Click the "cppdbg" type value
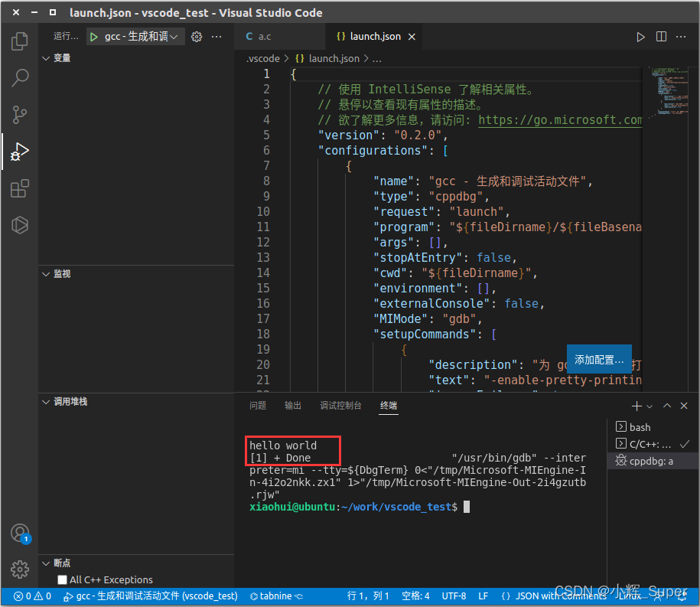This screenshot has height=607, width=700. pyautogui.click(x=456, y=197)
